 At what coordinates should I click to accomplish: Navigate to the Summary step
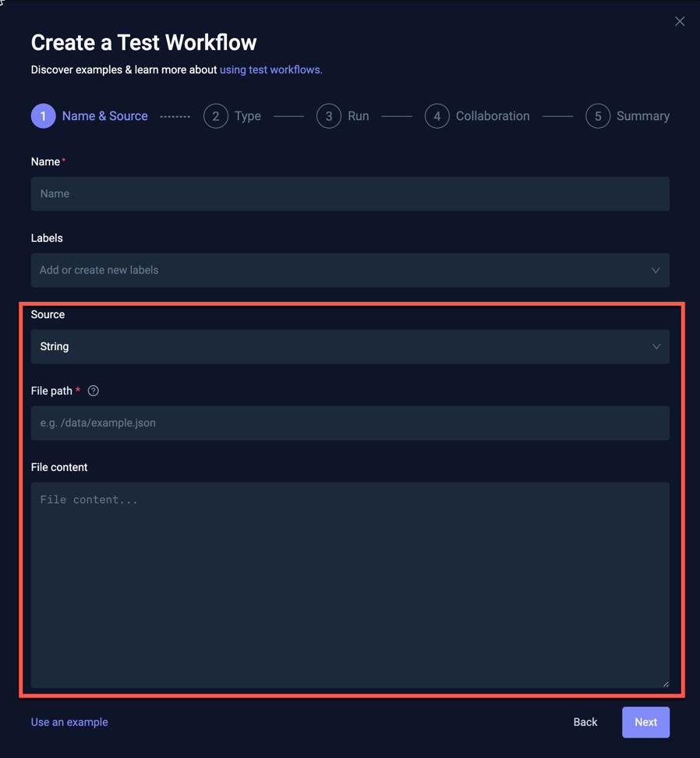coord(643,115)
